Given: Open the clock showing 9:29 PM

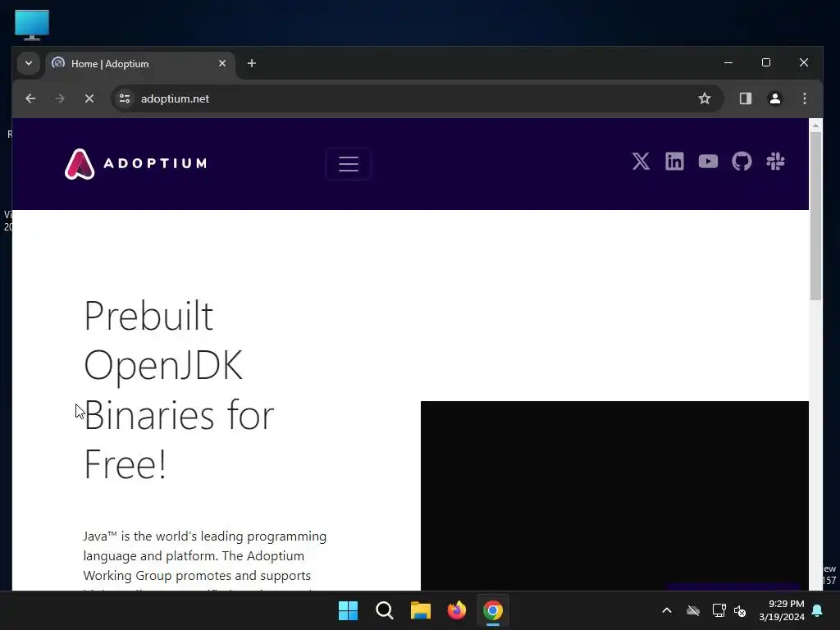Looking at the screenshot, I should coord(782,610).
